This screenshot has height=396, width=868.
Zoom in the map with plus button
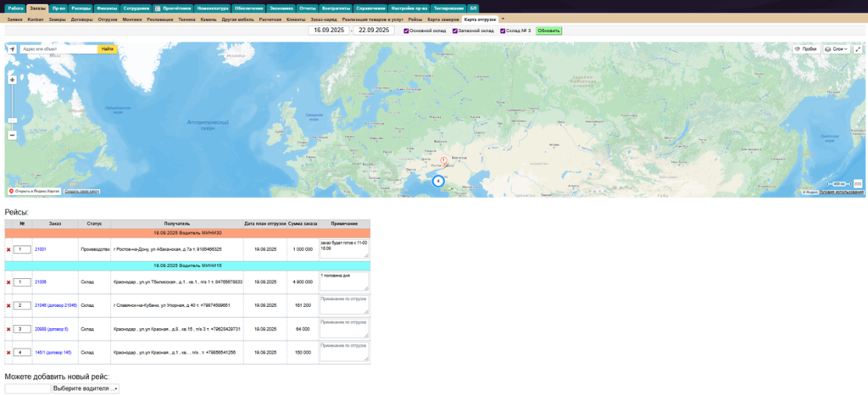pyautogui.click(x=12, y=80)
